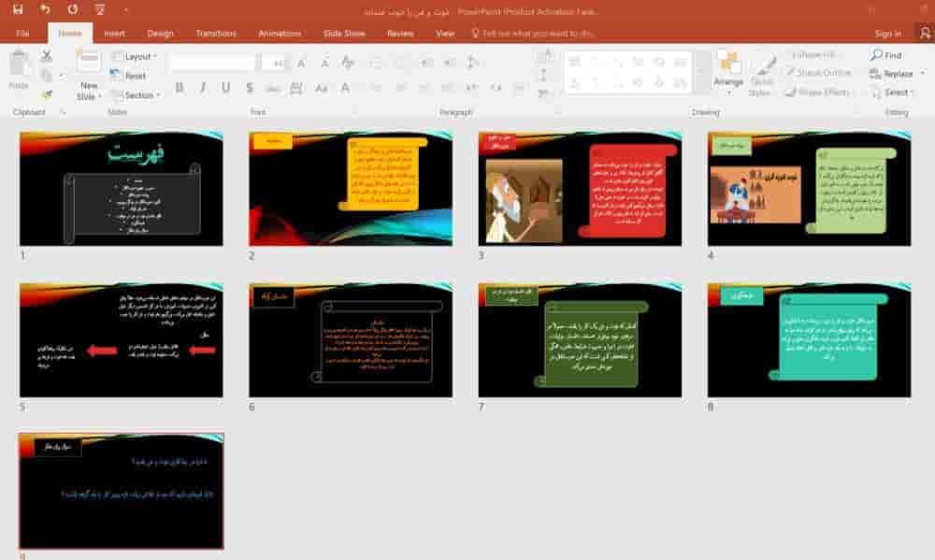Click the Reset slide button
Screen dimensions: 935x560
click(129, 76)
